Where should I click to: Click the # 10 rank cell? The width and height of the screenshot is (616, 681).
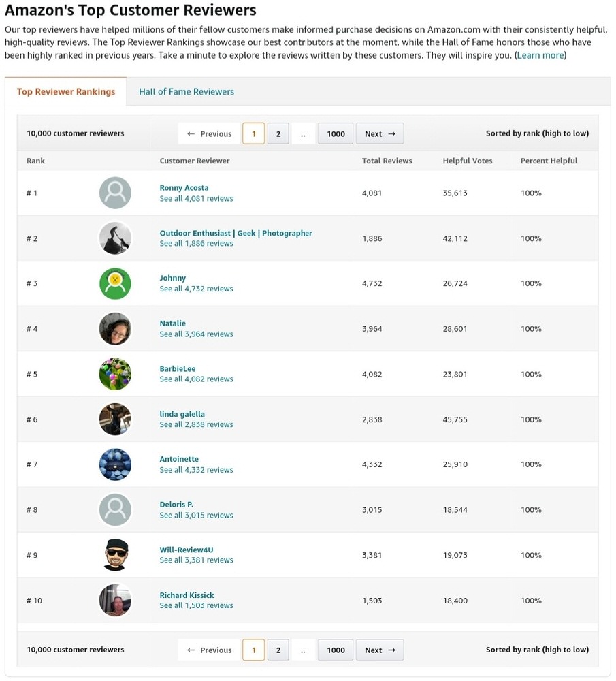pyautogui.click(x=34, y=601)
